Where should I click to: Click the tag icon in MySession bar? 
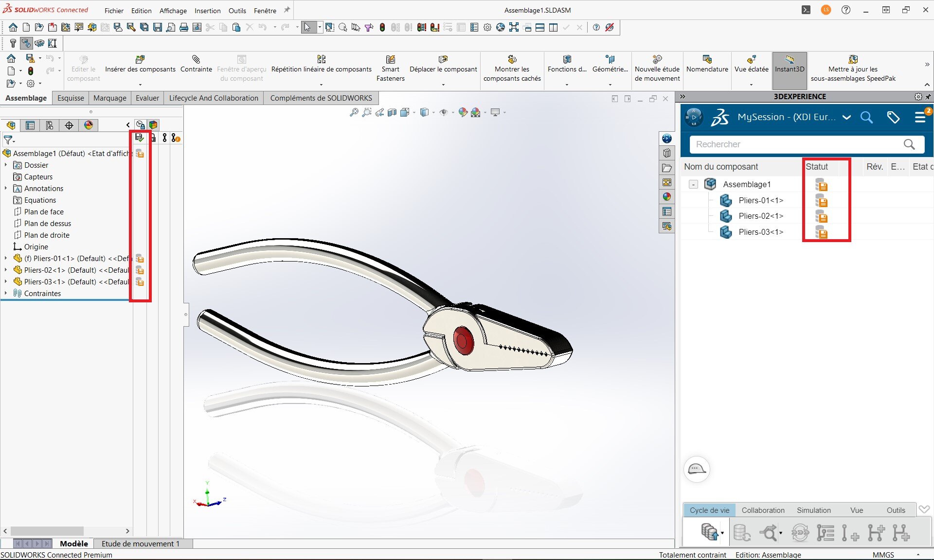893,117
